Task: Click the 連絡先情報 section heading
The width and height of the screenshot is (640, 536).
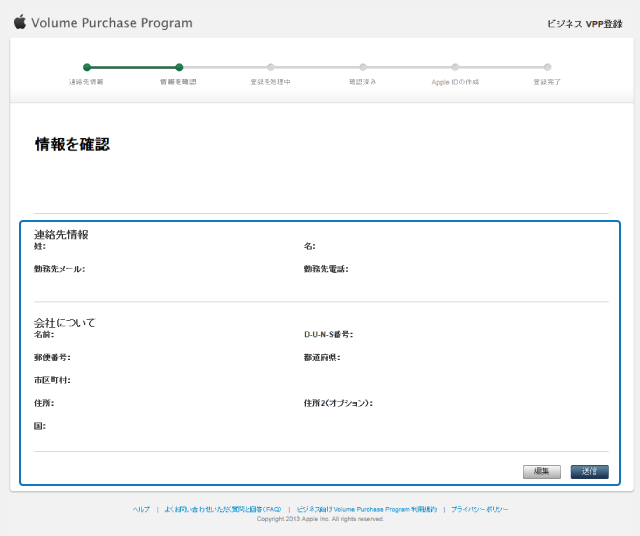Action: pos(61,234)
